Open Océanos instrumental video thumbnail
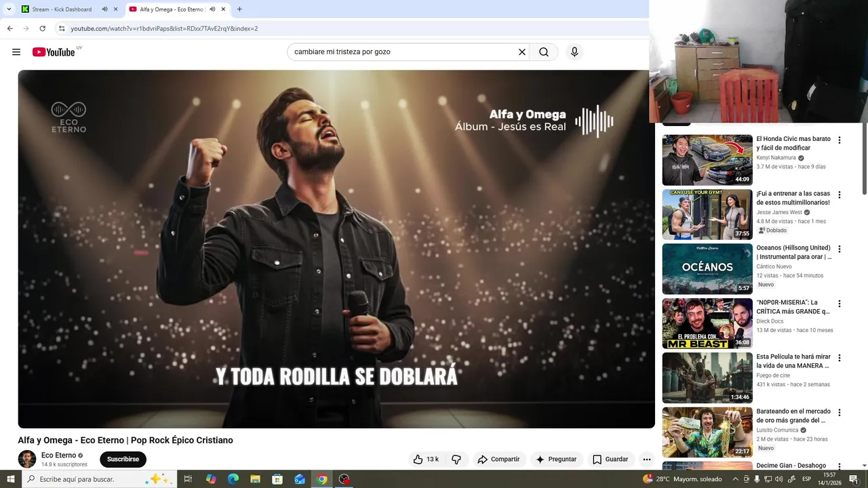 (x=707, y=269)
